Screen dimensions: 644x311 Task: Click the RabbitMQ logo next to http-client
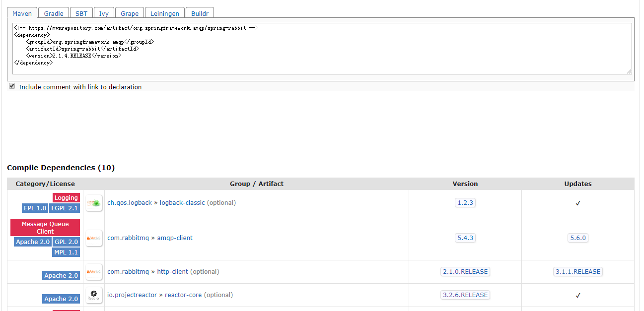tap(93, 271)
